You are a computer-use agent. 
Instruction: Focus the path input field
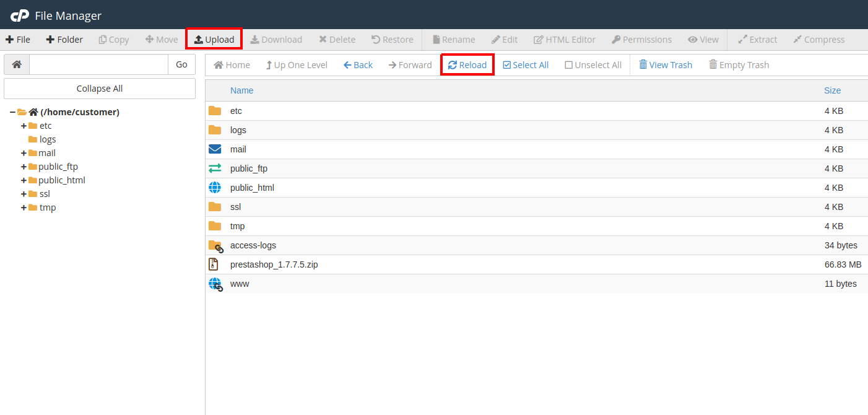(x=98, y=64)
